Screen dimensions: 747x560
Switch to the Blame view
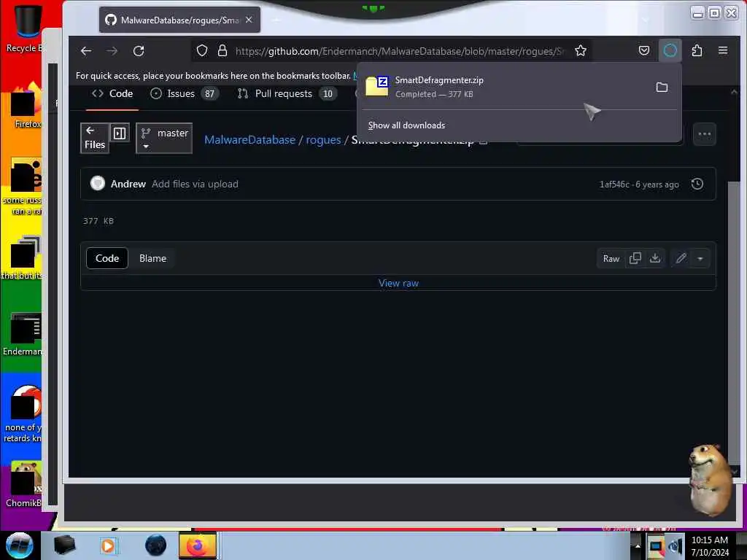click(x=152, y=259)
